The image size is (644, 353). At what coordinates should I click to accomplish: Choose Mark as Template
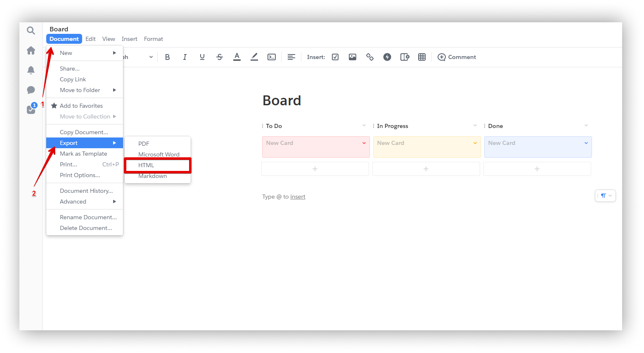[85, 154]
